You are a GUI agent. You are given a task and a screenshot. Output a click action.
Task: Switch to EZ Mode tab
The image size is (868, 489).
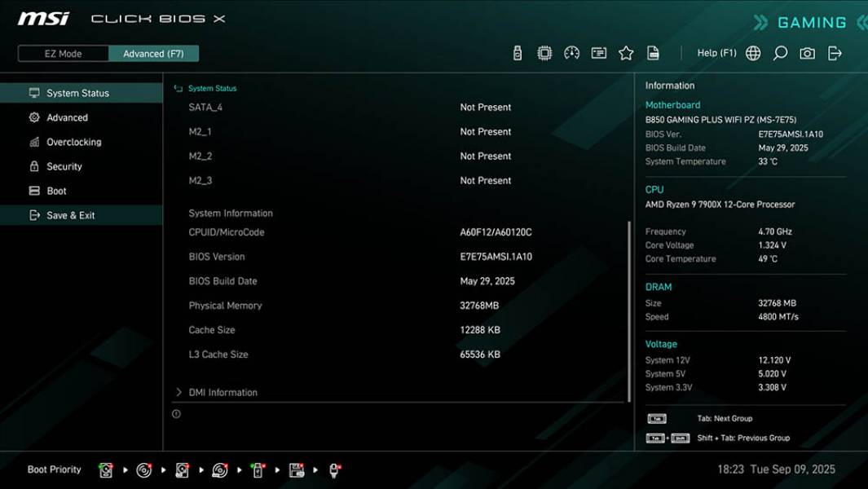point(63,53)
